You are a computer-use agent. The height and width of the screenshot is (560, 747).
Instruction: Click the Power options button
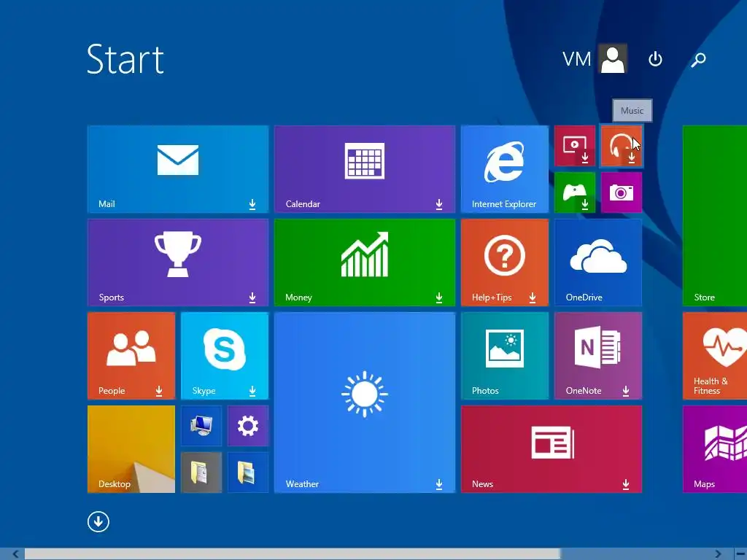(x=655, y=59)
